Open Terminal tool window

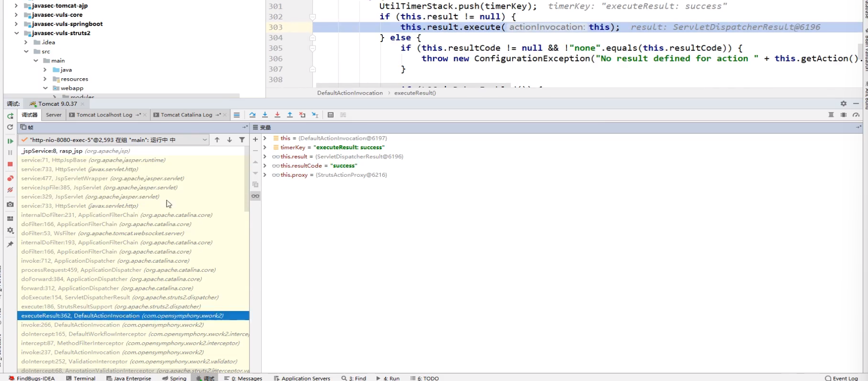coord(81,378)
